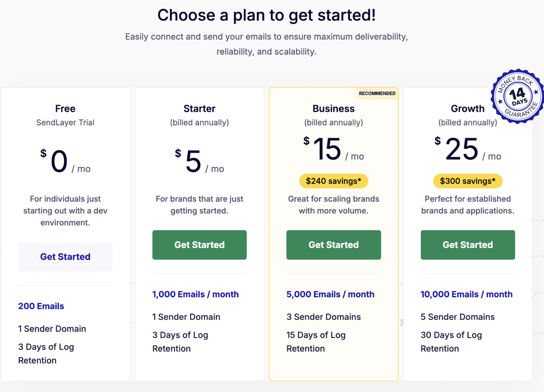Select the 10,000 Emails / month link
Image resolution: width=544 pixels, height=392 pixels.
click(466, 294)
